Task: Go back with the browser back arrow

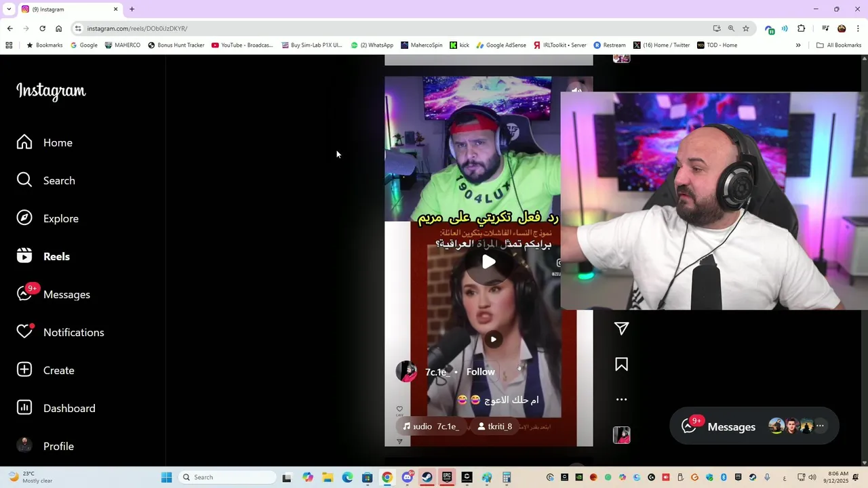Action: pyautogui.click(x=9, y=28)
